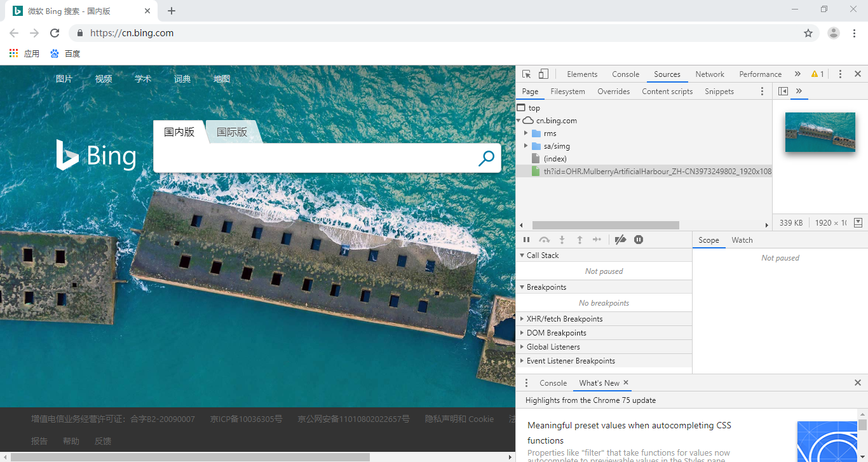
Task: Click the step out debugger icon
Action: click(580, 240)
